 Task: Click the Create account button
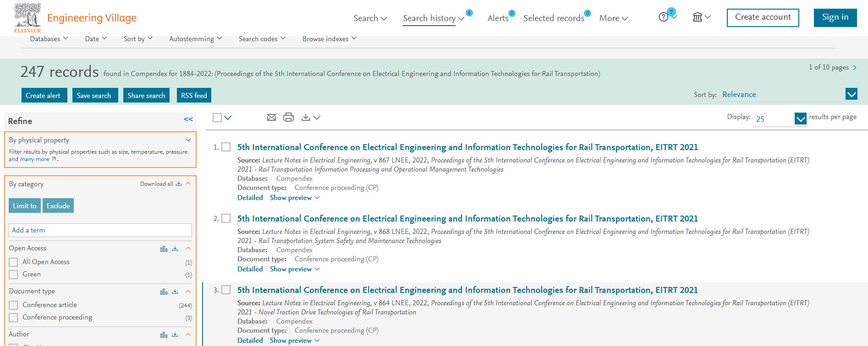[763, 17]
